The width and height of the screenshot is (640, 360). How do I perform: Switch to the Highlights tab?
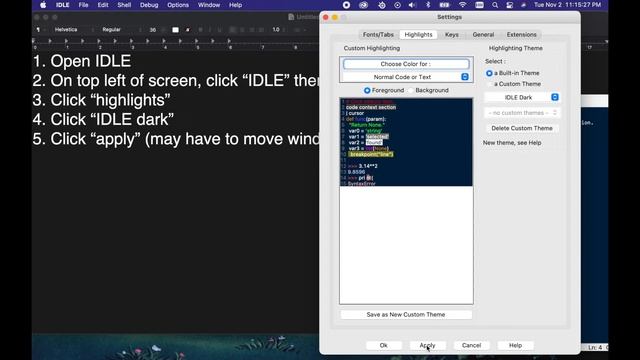(x=418, y=35)
